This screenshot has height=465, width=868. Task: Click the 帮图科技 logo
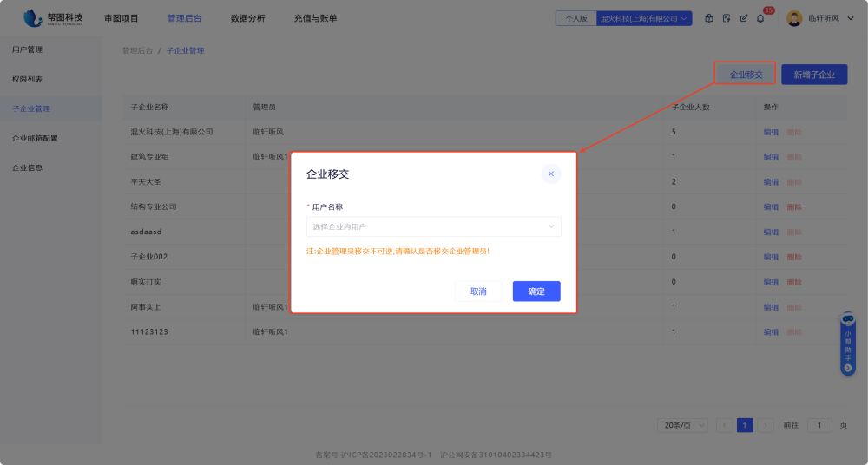(53, 17)
